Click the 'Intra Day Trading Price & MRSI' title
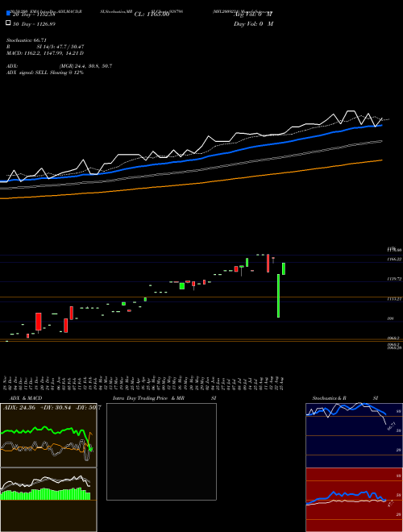This screenshot has width=403, height=532. 164,398
